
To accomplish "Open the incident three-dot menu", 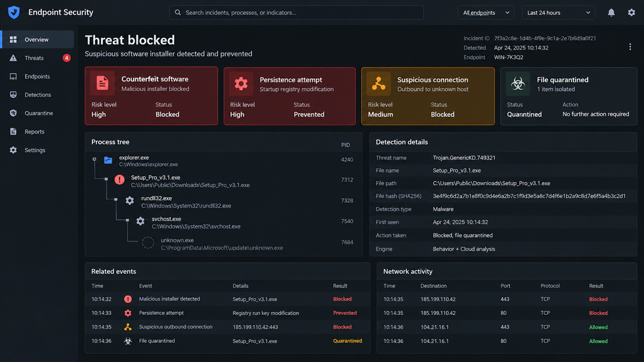I will click(630, 47).
